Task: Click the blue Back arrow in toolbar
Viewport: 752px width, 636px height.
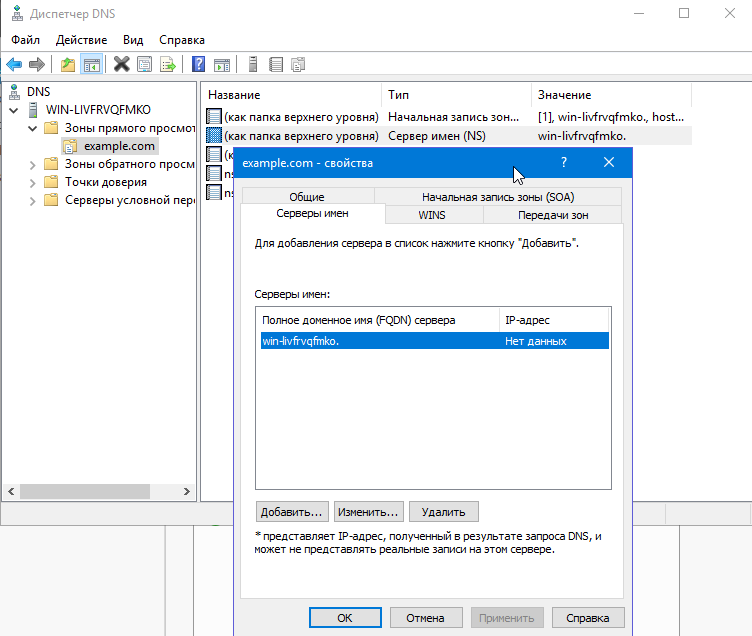Action: point(14,64)
